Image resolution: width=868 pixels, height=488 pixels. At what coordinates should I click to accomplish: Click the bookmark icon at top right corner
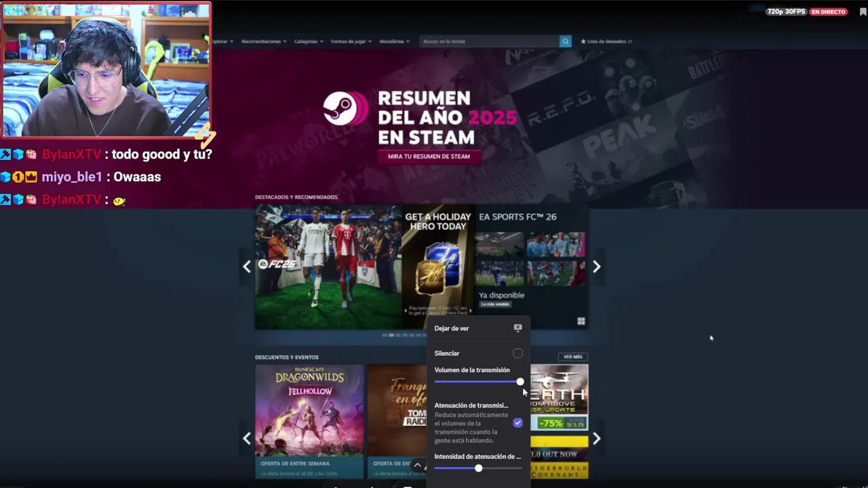click(x=863, y=12)
